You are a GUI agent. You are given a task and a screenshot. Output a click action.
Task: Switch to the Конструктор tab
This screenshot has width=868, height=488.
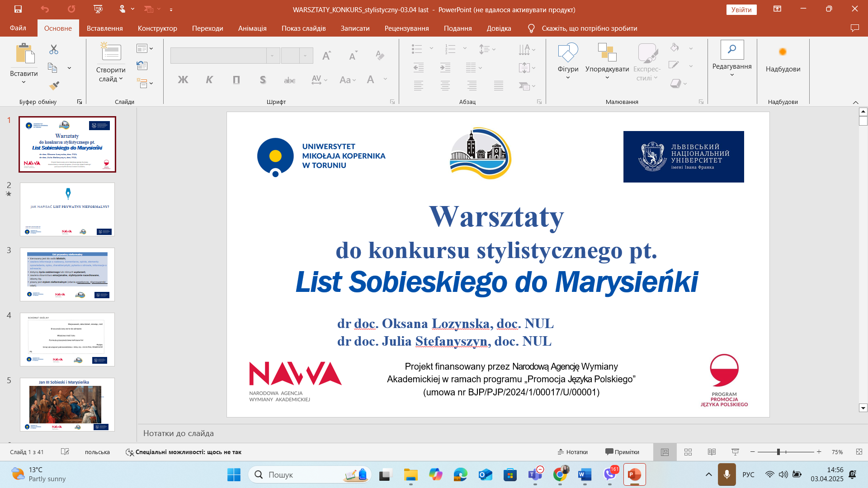coord(157,28)
